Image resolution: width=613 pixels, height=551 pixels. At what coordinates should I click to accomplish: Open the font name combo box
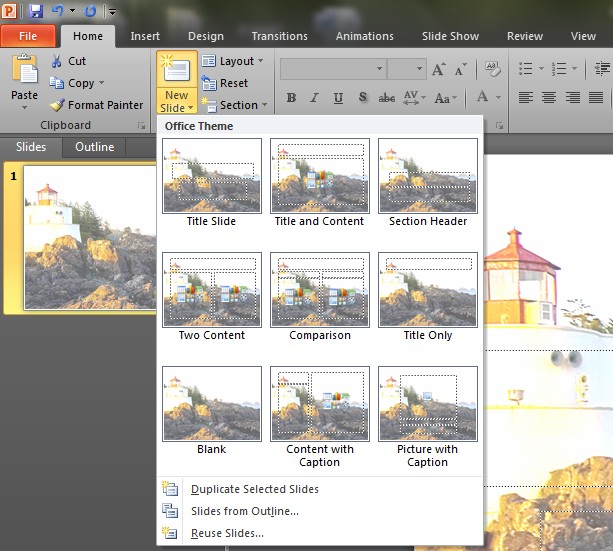click(x=332, y=69)
